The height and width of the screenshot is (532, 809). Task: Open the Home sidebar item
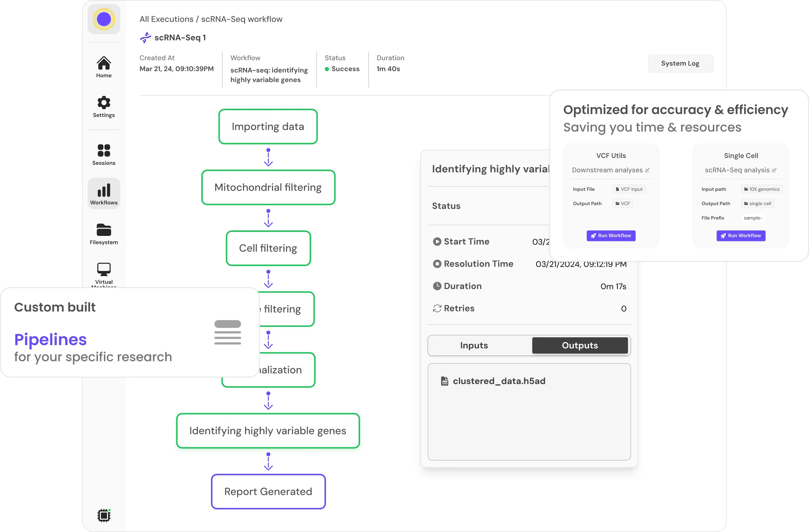[104, 67]
